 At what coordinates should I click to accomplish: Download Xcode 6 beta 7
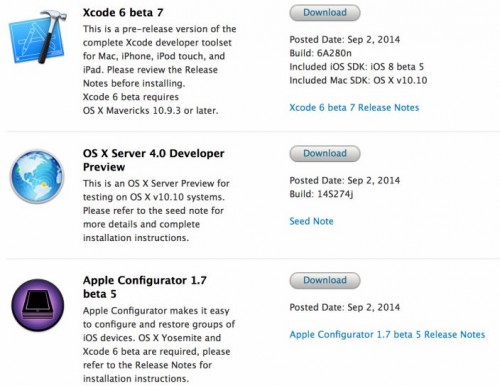coord(325,13)
